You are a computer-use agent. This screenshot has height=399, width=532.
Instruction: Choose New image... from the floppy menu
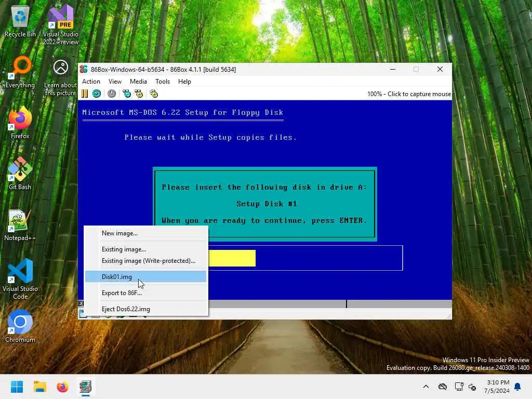coord(146,233)
